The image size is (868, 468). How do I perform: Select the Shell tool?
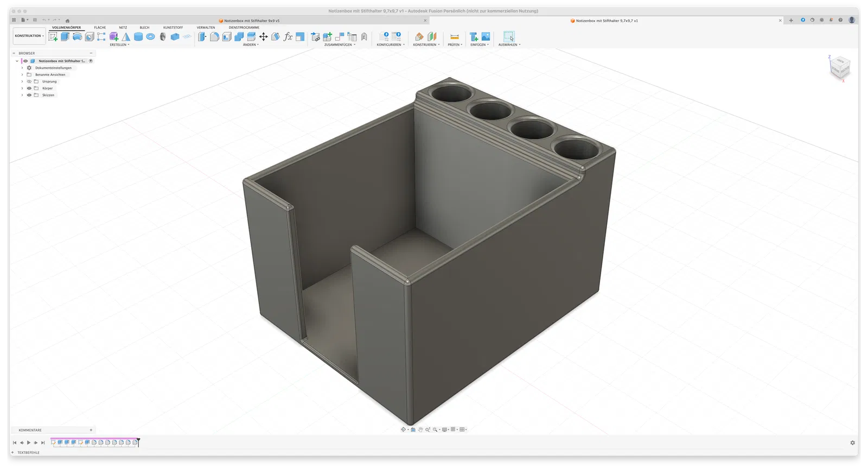point(227,36)
